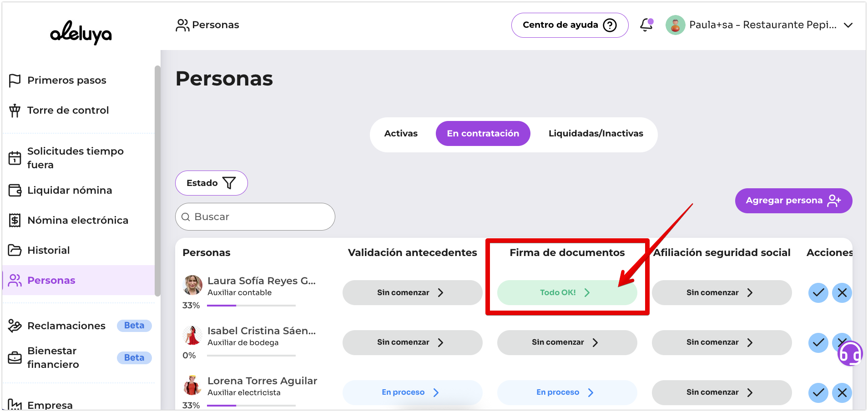The height and width of the screenshot is (412, 868).
Task: Click Isabel Cristina's approve checkmark icon
Action: [818, 342]
